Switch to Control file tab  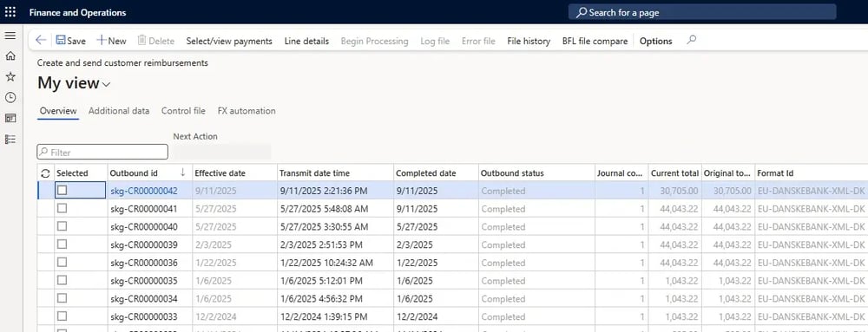[x=183, y=110]
